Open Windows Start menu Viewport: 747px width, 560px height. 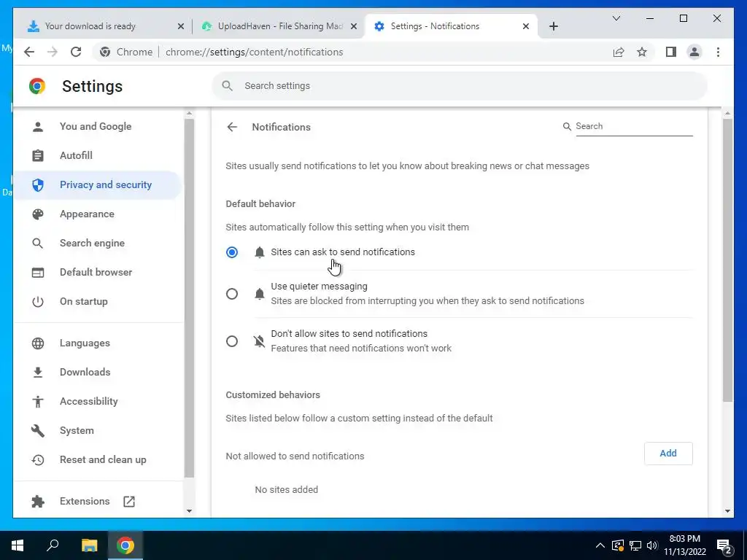pos(18,545)
